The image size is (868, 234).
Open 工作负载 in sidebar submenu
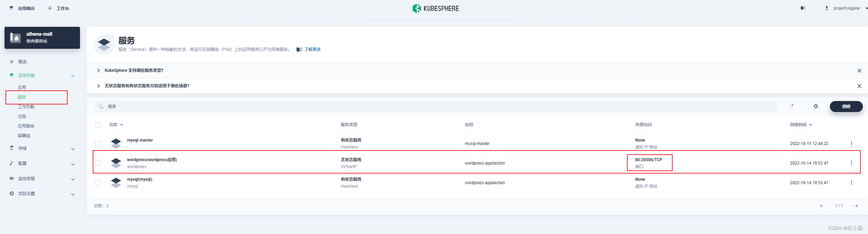(x=26, y=107)
